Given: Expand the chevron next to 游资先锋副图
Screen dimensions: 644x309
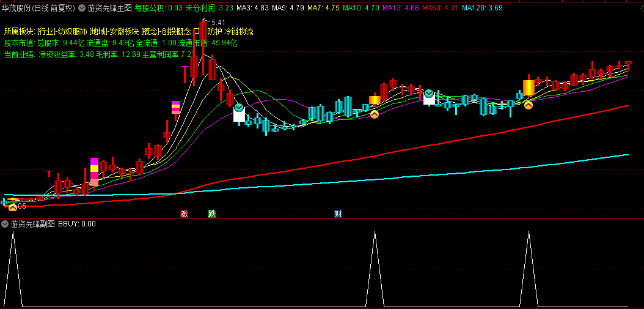Looking at the screenshot, I should (x=5, y=224).
